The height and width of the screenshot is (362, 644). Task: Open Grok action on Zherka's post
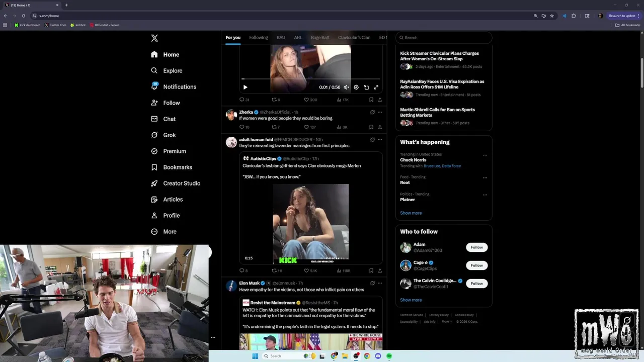coord(372,112)
